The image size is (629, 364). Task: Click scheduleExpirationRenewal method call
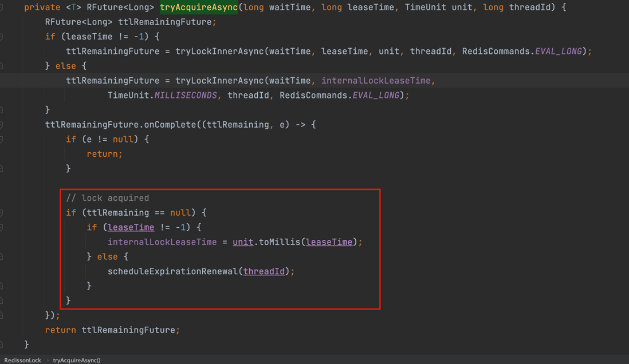[x=173, y=271]
